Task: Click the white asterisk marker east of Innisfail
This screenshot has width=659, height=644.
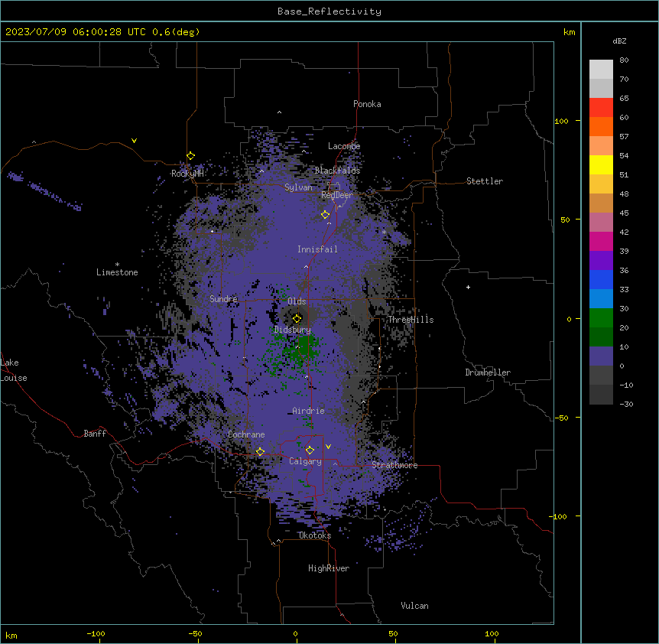Action: 384,232
